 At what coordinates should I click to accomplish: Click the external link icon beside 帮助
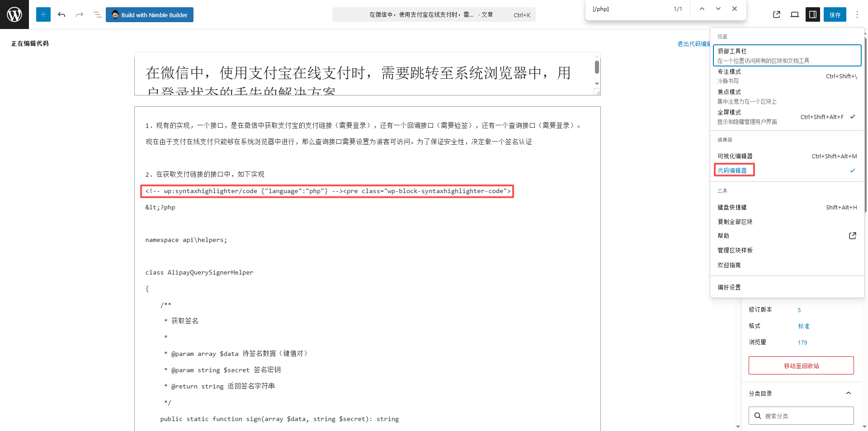pos(853,236)
